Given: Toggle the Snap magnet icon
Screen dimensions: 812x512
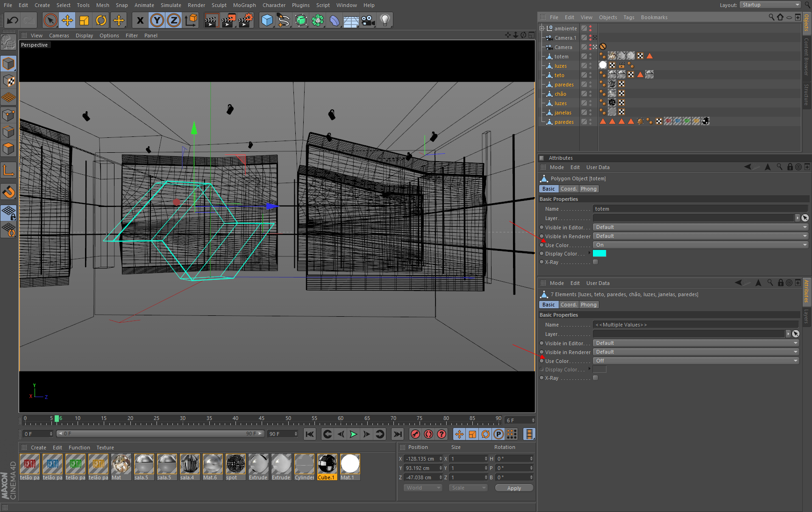Looking at the screenshot, I should (8, 192).
